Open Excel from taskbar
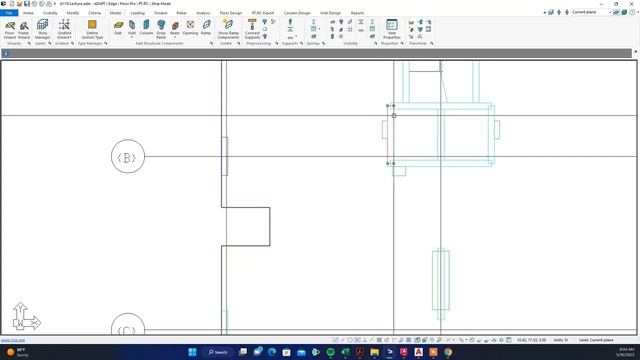 click(345, 352)
